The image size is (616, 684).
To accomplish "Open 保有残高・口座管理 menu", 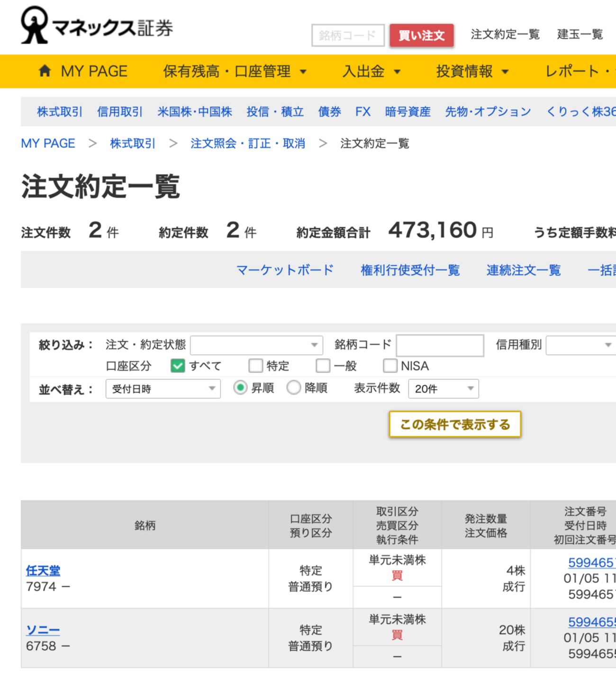I will [235, 72].
